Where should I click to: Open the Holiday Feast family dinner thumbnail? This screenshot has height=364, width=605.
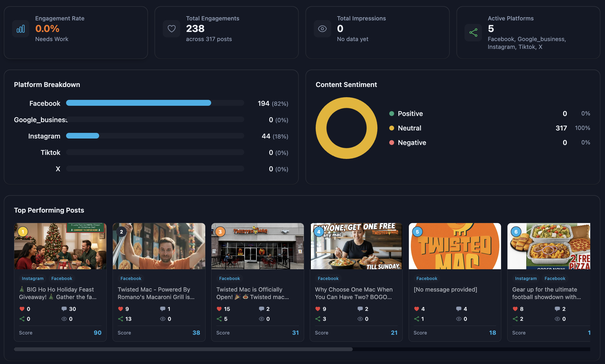[x=60, y=246]
